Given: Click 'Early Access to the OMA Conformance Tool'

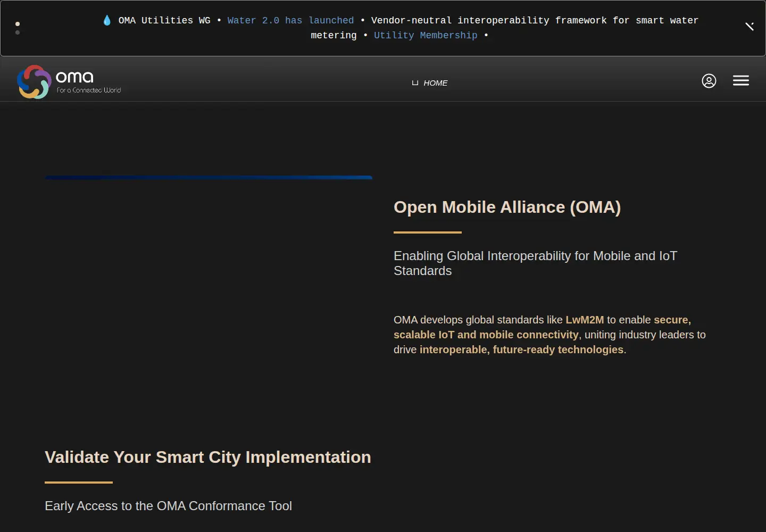Looking at the screenshot, I should [168, 506].
